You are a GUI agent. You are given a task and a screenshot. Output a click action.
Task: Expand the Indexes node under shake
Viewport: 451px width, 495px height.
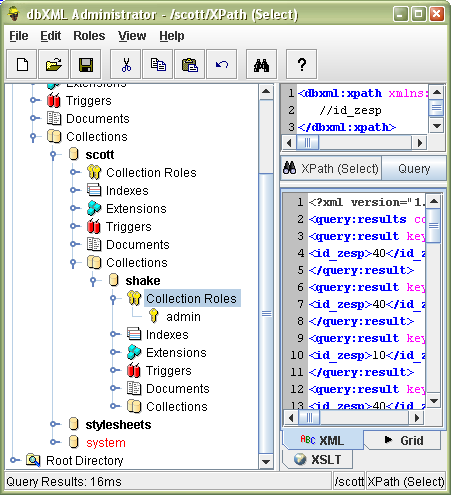[x=114, y=334]
